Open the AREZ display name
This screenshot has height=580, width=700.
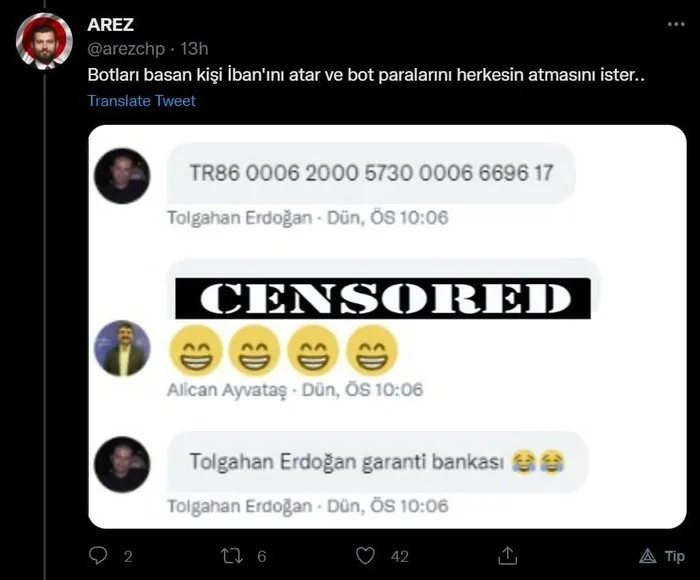click(x=110, y=25)
